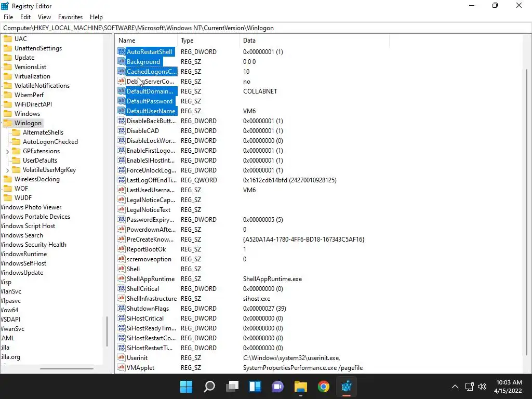532x399 pixels.
Task: Open the Edit menu
Action: click(25, 17)
